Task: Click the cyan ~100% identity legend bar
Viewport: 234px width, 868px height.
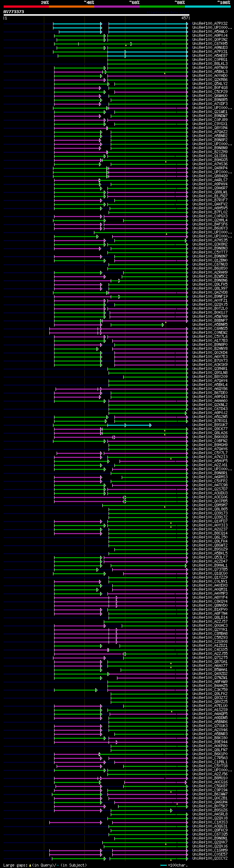Action: (x=208, y=6)
